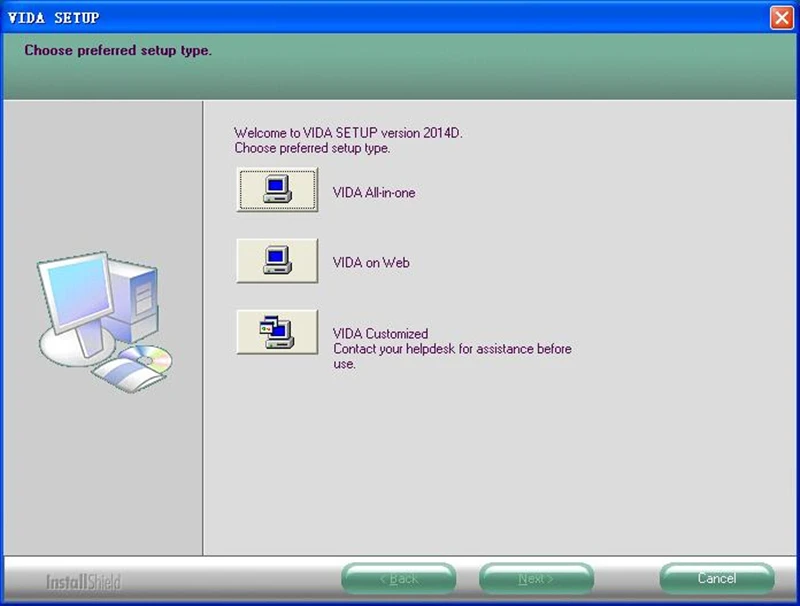Viewport: 800px width, 606px height.
Task: Close the VIDA SETUP window
Action: (782, 18)
